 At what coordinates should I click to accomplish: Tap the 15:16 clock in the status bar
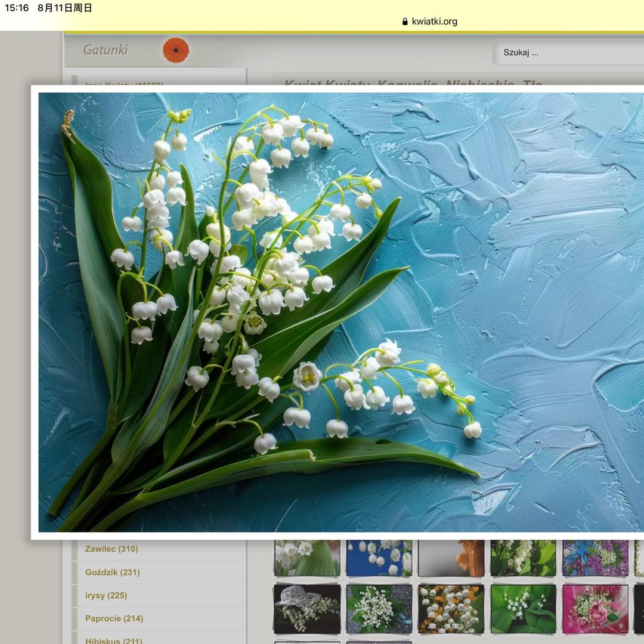[x=17, y=8]
